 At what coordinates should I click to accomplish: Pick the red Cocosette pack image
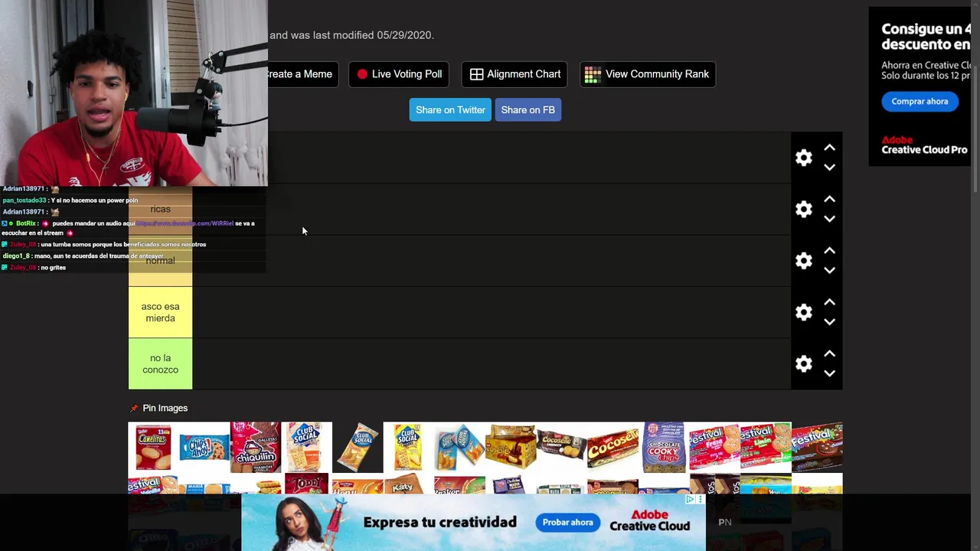pyautogui.click(x=612, y=447)
